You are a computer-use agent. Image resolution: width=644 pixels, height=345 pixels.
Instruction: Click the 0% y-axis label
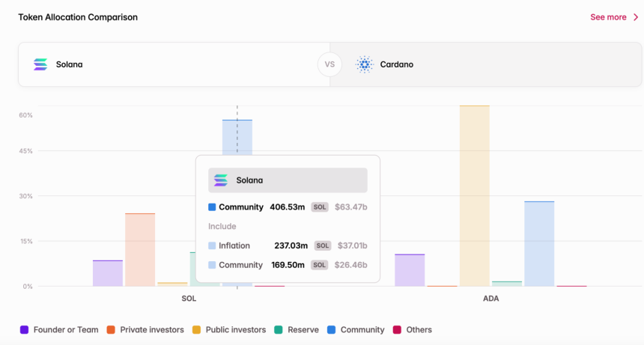pos(28,287)
